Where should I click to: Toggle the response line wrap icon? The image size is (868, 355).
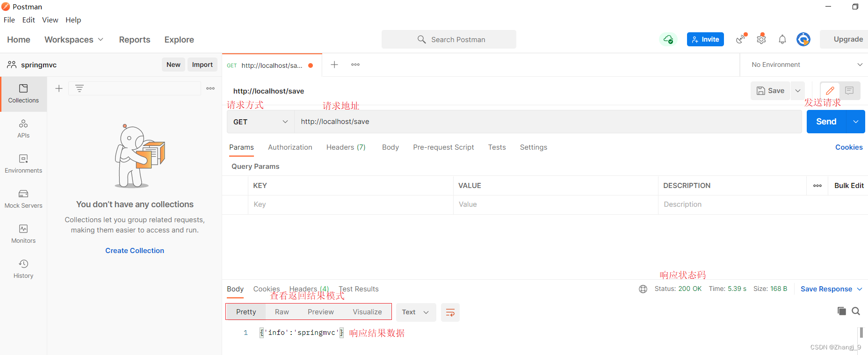tap(450, 312)
